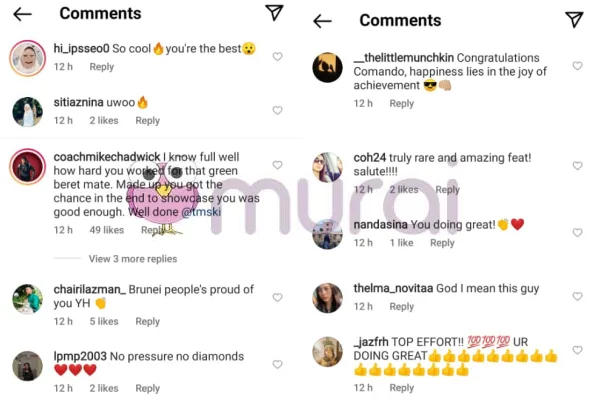Tap back arrow on right Comments panel
The image size is (600, 400).
(x=322, y=21)
